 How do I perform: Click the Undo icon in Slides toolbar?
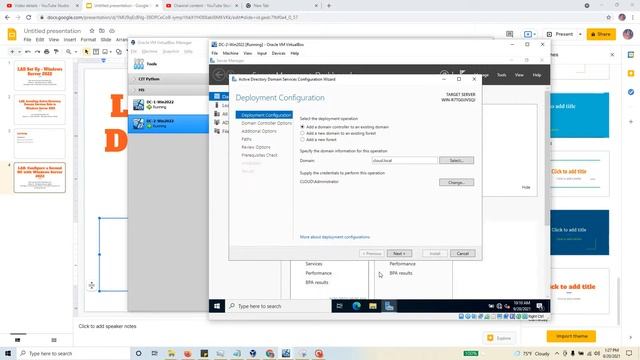(27, 52)
